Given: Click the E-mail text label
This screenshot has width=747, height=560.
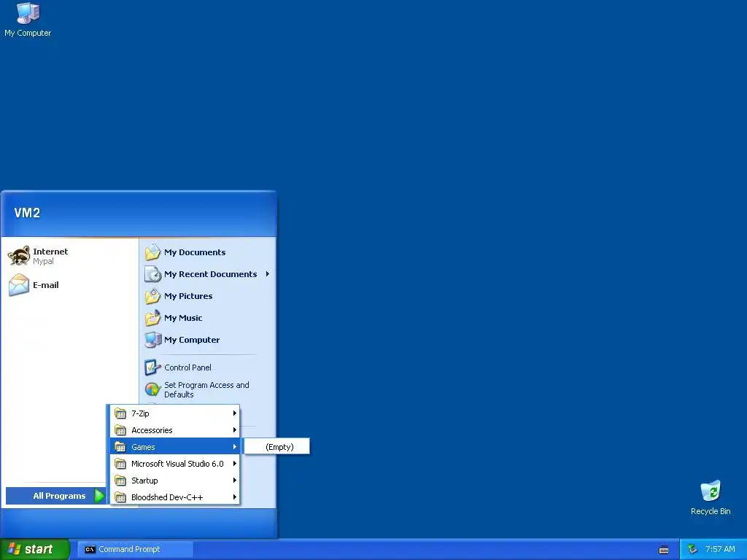Looking at the screenshot, I should click(x=46, y=285).
